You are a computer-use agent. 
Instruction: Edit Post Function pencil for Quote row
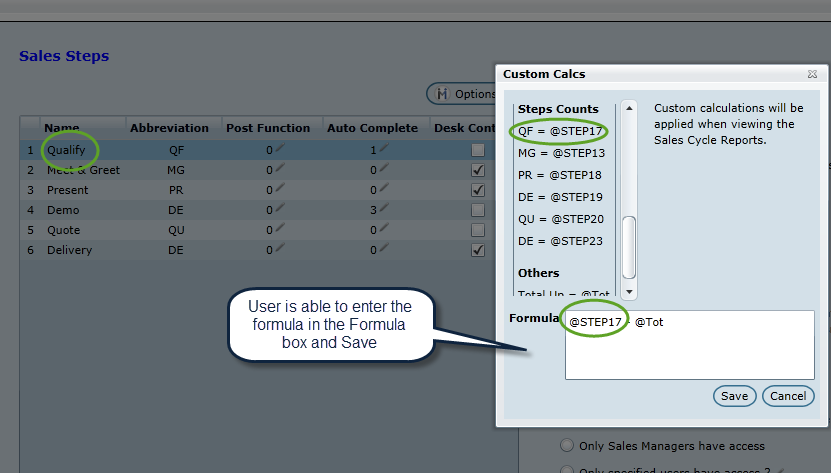coord(280,230)
